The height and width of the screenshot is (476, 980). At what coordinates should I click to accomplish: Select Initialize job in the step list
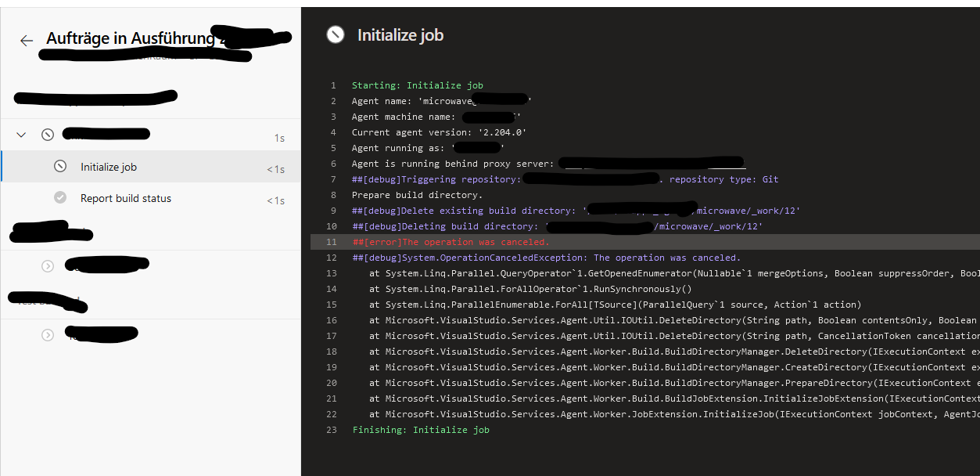[x=109, y=166]
